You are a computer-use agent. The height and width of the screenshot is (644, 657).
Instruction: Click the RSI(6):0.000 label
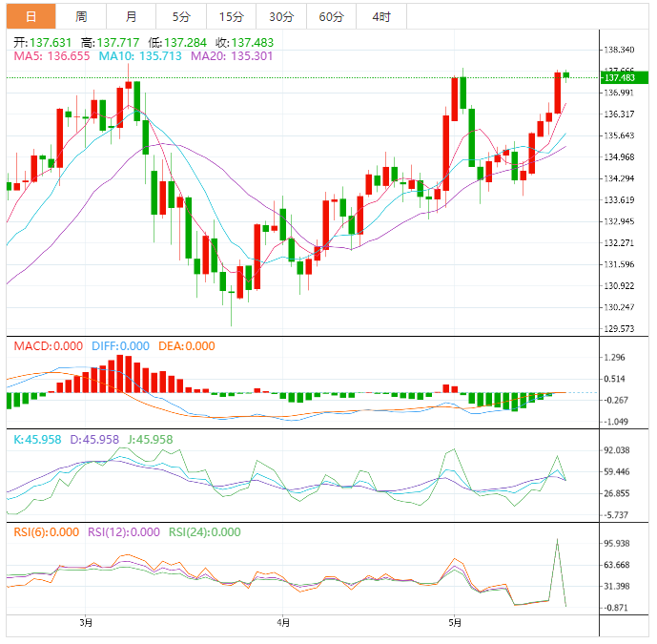click(x=46, y=532)
